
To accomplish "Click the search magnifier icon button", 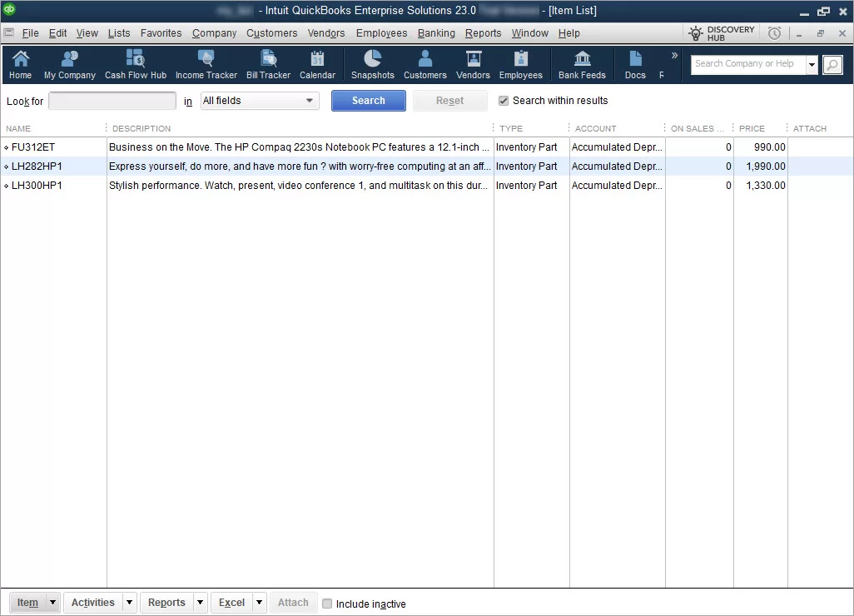I will pyautogui.click(x=832, y=65).
